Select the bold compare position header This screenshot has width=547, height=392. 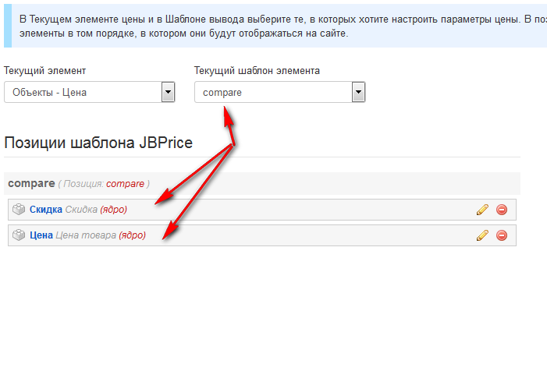[31, 183]
